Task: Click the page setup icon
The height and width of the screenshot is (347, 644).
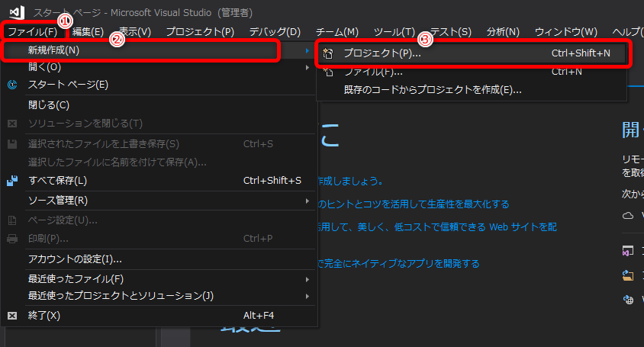Action: (x=12, y=220)
